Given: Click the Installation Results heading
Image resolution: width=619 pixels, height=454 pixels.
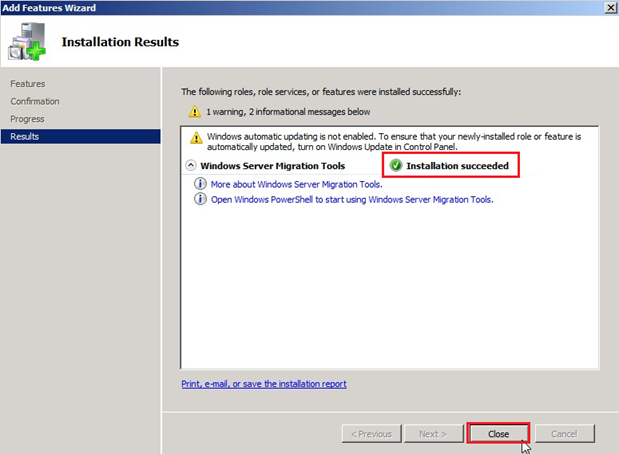Looking at the screenshot, I should pyautogui.click(x=120, y=42).
